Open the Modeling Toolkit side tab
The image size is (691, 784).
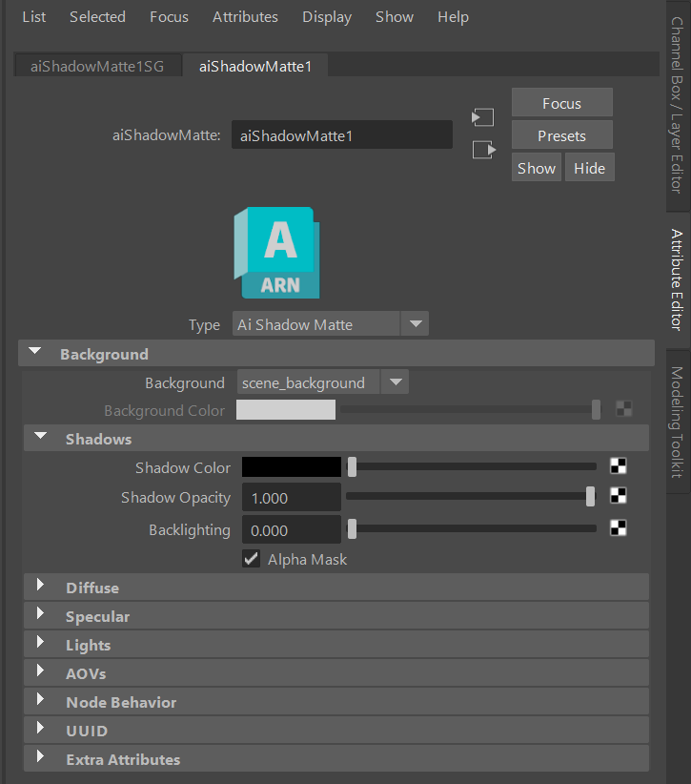coord(678,422)
